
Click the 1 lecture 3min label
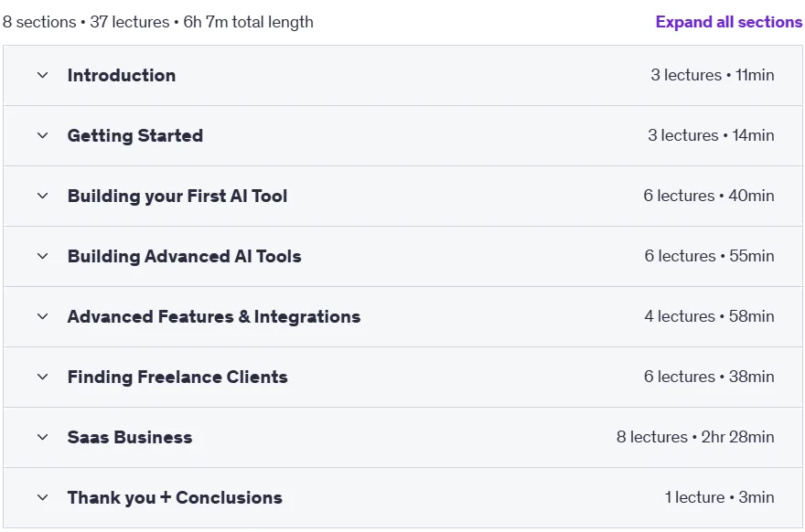719,497
